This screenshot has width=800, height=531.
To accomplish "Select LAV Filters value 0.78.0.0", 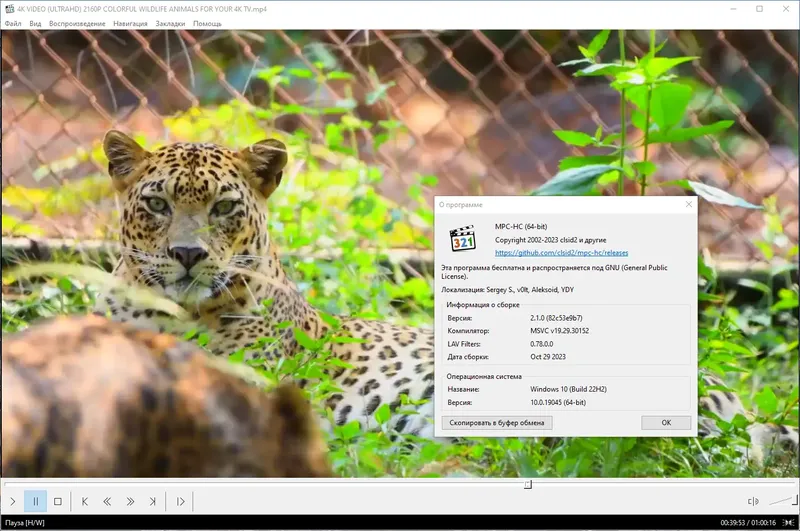I will [x=541, y=344].
